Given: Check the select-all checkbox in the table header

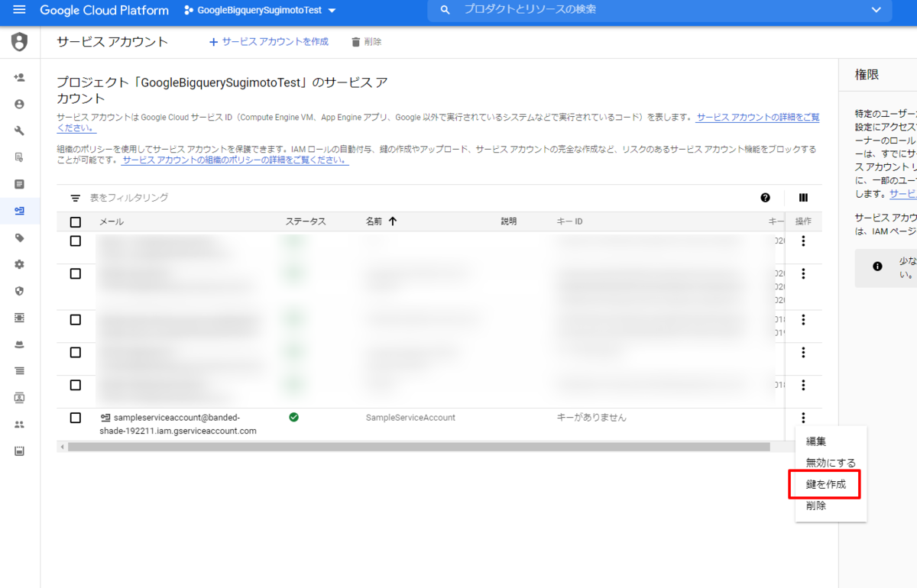Looking at the screenshot, I should (x=74, y=221).
